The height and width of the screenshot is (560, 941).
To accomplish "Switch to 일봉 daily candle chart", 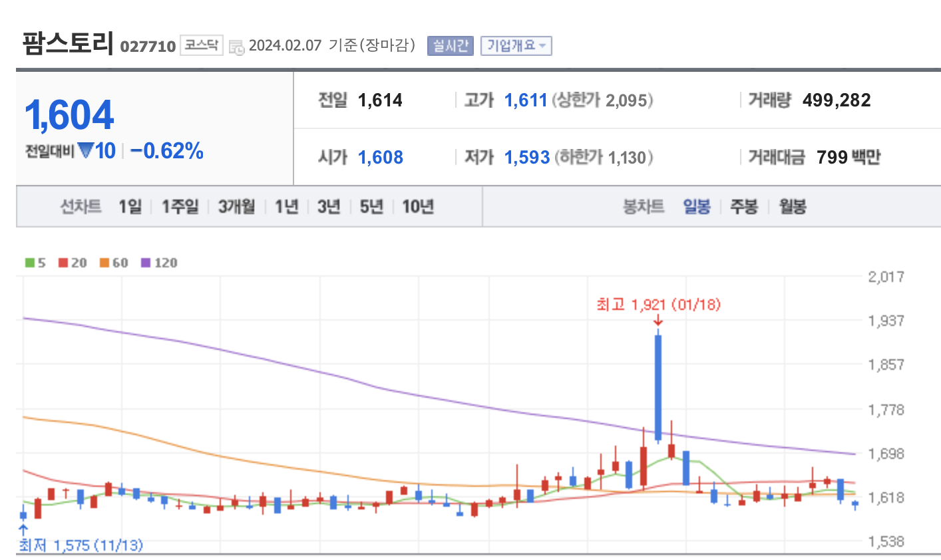I will [697, 207].
